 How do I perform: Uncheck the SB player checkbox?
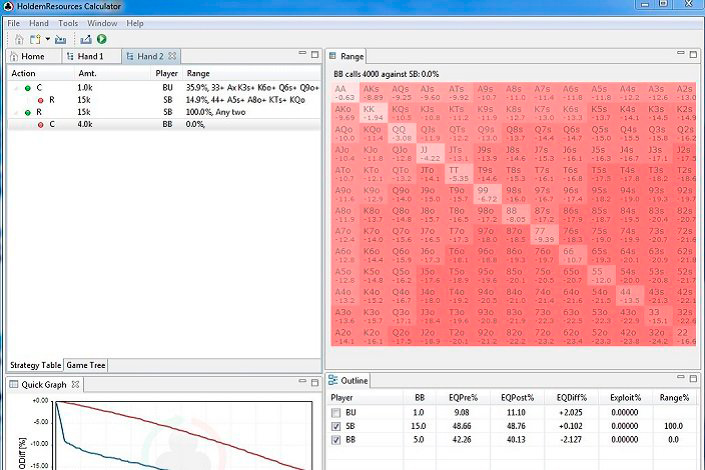(336, 426)
